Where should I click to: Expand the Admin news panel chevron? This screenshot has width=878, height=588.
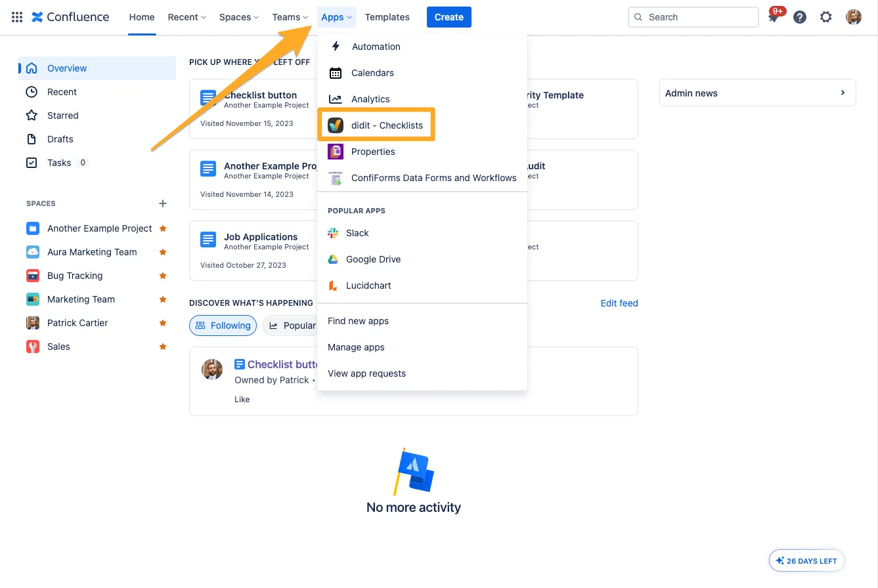(x=843, y=93)
